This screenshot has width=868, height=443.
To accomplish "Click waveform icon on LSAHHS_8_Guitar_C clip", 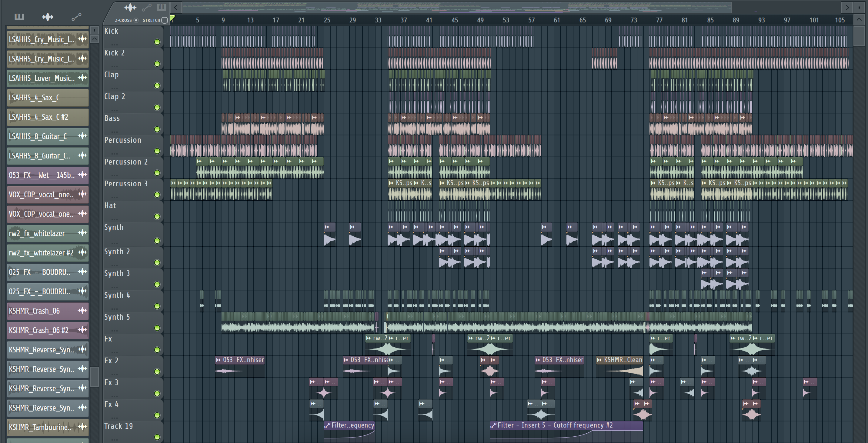I will click(x=82, y=136).
